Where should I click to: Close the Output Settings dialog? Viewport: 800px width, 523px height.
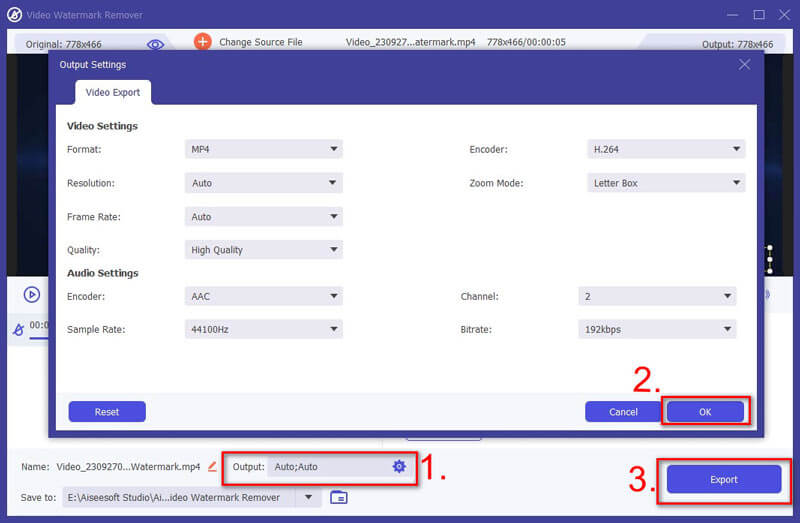pos(744,64)
